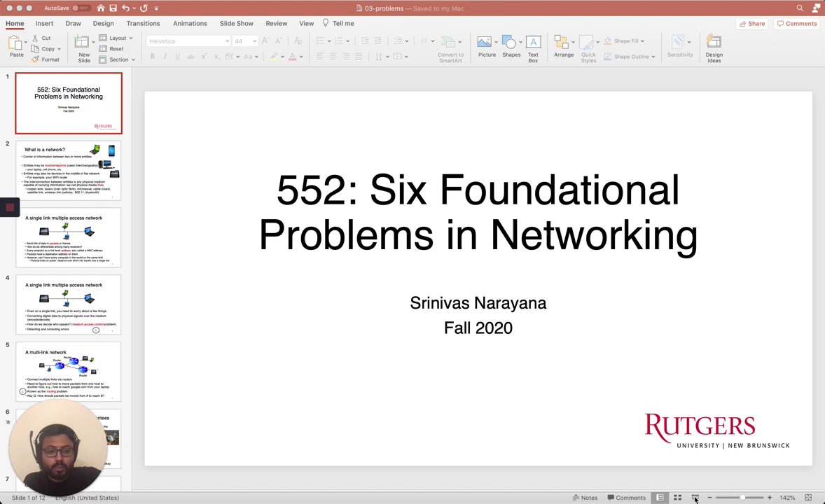Toggle Superscript formatting
Screen dimensions: 825x504
204,56
